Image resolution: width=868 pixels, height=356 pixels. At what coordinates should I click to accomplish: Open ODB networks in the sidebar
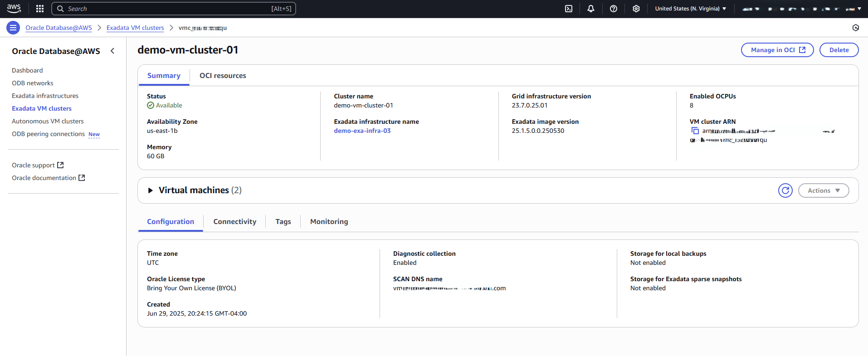(33, 83)
